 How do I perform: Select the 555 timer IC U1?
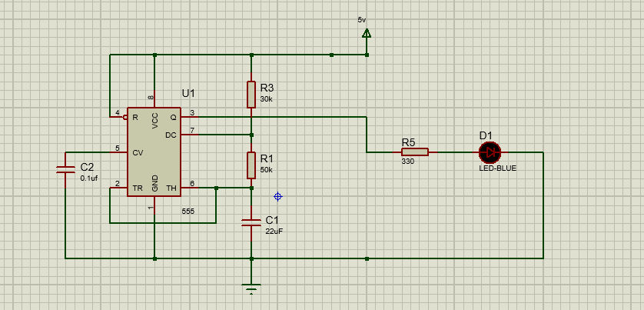(x=154, y=152)
